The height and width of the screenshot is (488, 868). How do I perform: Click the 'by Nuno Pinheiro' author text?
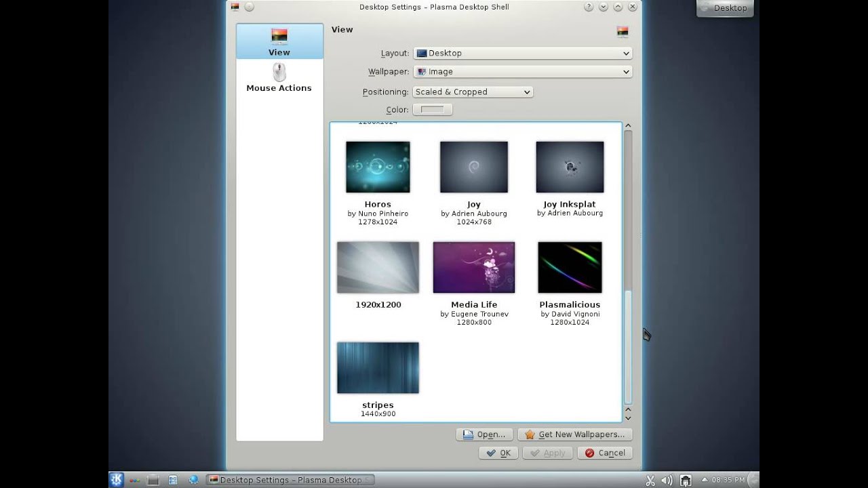tap(378, 213)
